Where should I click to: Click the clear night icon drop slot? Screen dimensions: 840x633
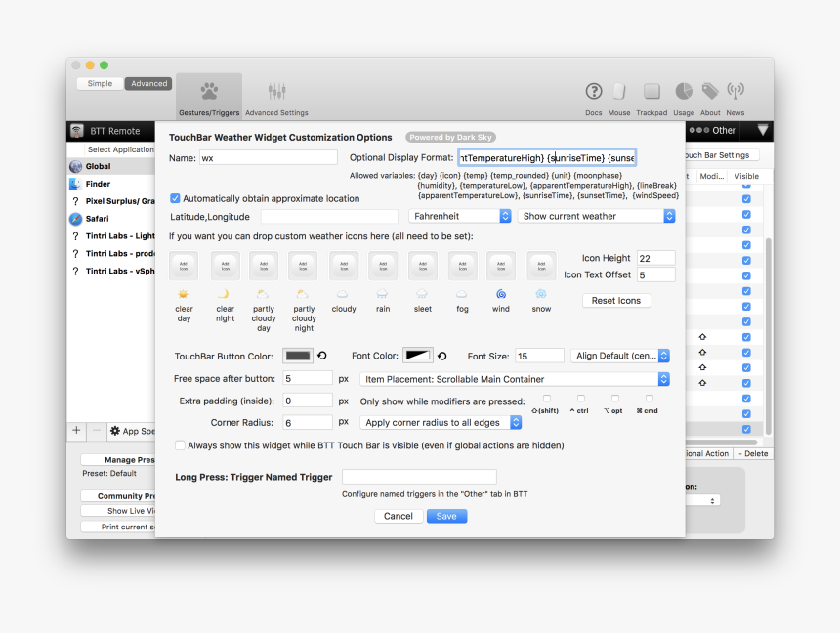click(x=225, y=266)
